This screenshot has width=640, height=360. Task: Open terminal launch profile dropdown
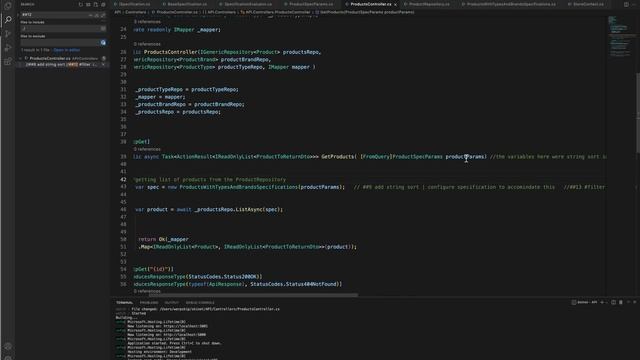click(x=607, y=302)
